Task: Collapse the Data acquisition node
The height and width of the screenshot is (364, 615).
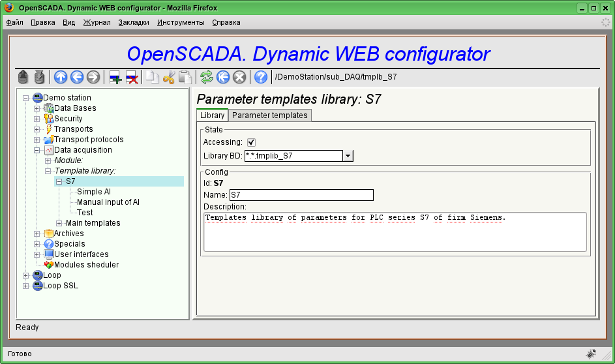Action: 37,150
